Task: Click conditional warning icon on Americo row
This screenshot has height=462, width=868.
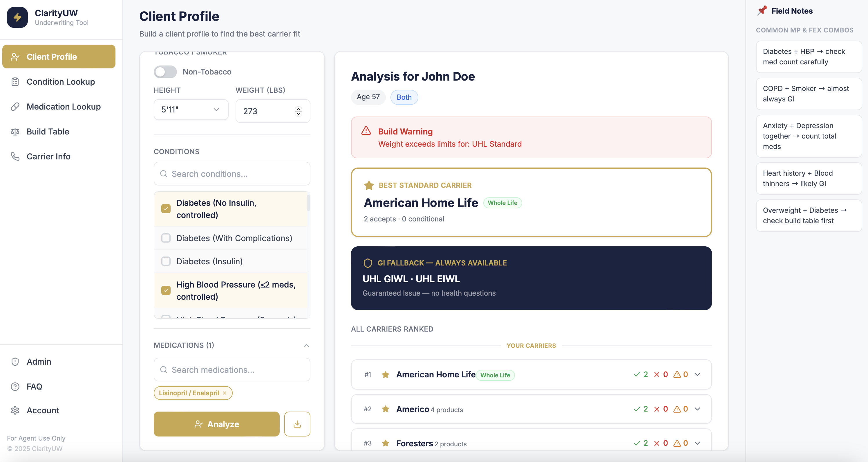Action: click(x=677, y=409)
